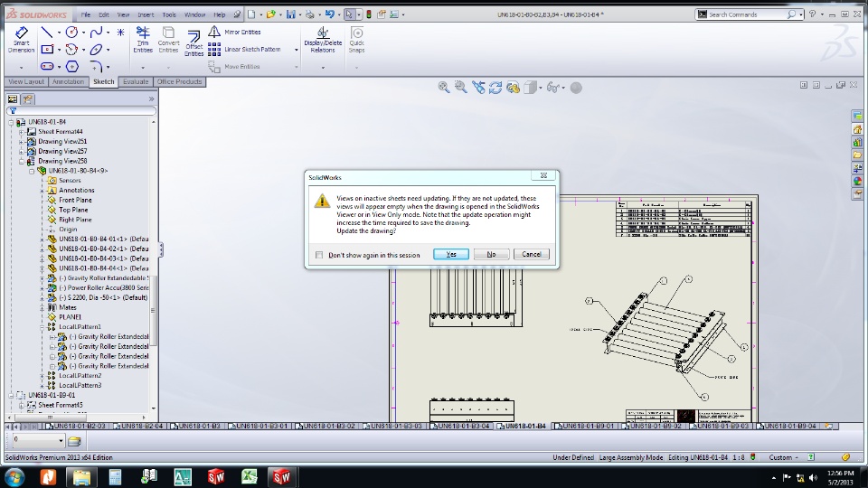Image resolution: width=868 pixels, height=488 pixels.
Task: Click the Print icon in top toolbar
Action: point(310,14)
